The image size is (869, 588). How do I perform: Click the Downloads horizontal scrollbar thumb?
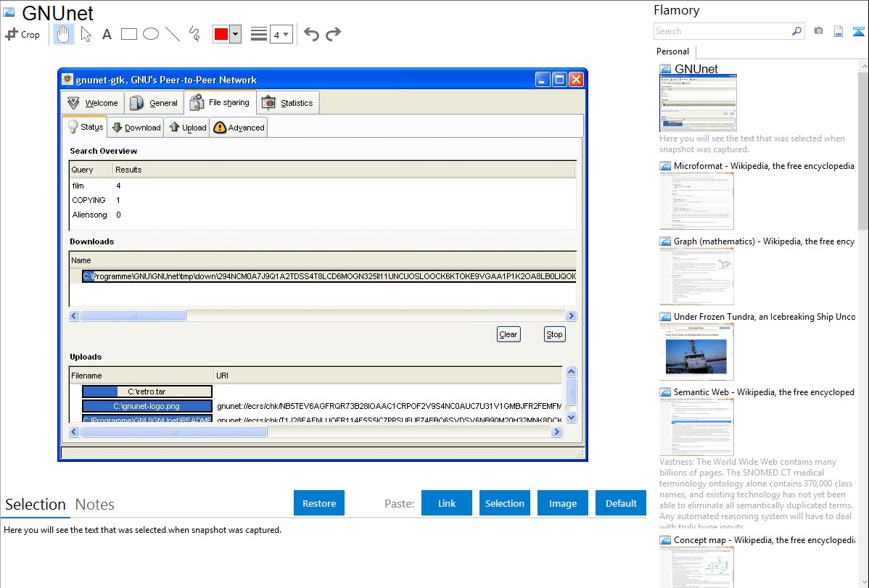(133, 316)
